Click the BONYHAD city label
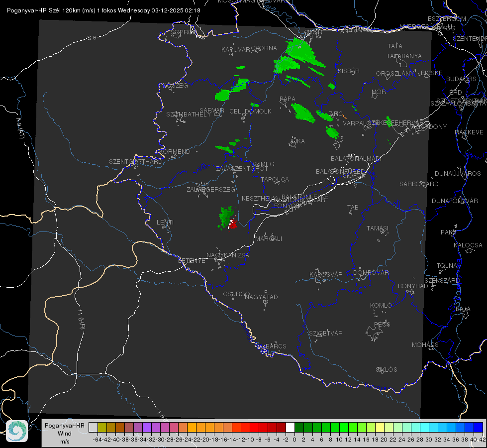The height and width of the screenshot is (448, 487). point(413,286)
